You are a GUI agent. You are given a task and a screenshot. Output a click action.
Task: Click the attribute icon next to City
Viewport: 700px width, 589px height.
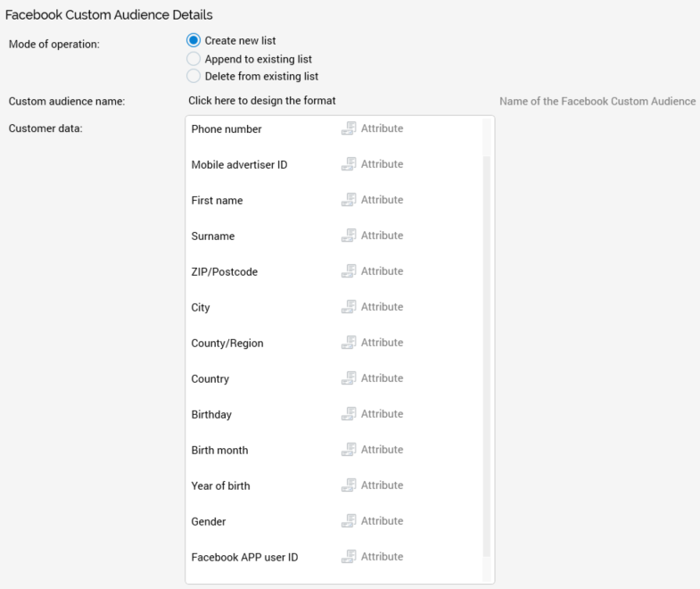[x=349, y=307]
